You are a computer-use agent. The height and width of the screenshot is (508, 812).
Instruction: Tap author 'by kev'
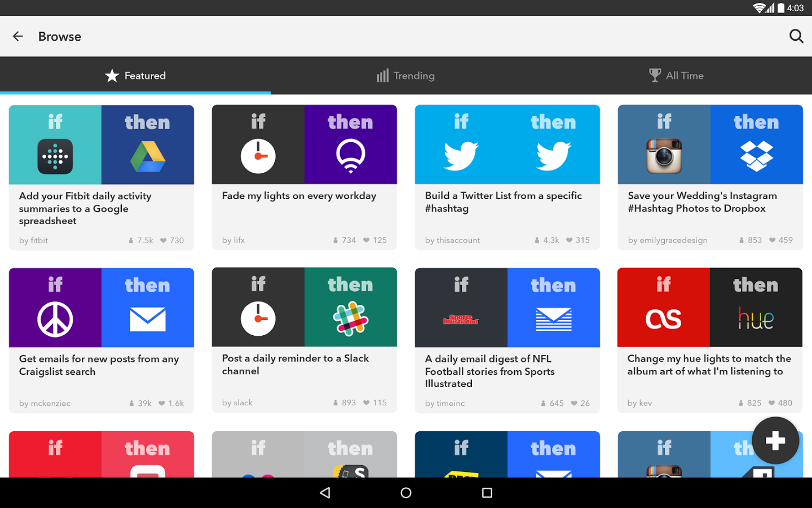coord(640,402)
